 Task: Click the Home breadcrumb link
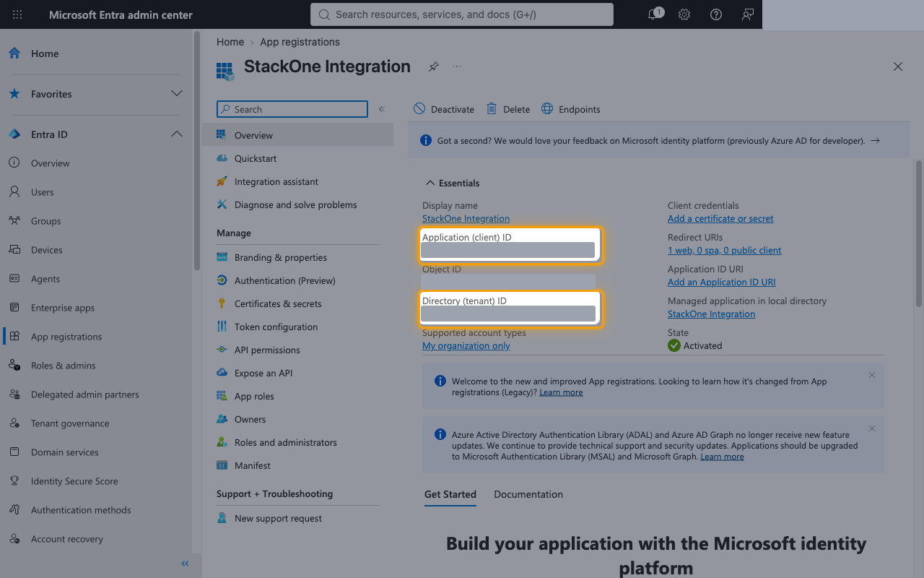[230, 42]
